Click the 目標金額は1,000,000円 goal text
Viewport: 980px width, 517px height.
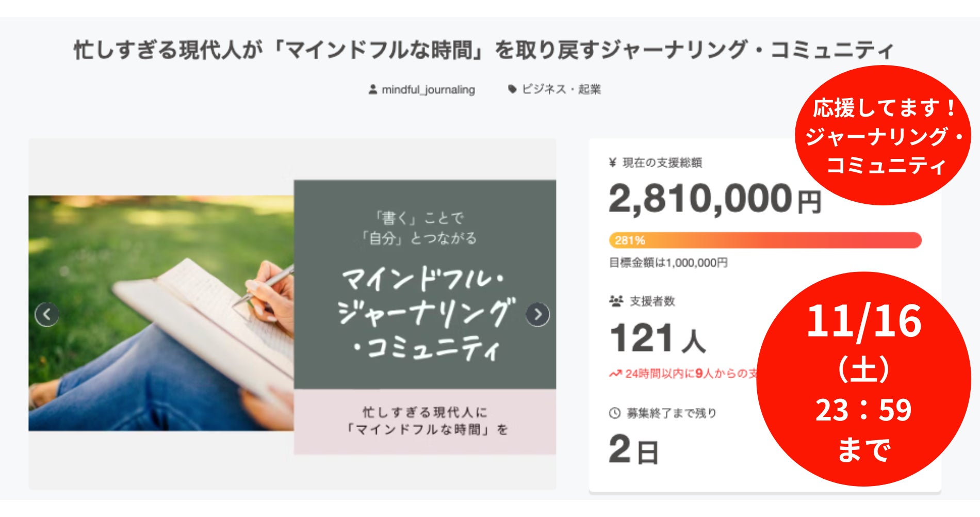coord(668,263)
